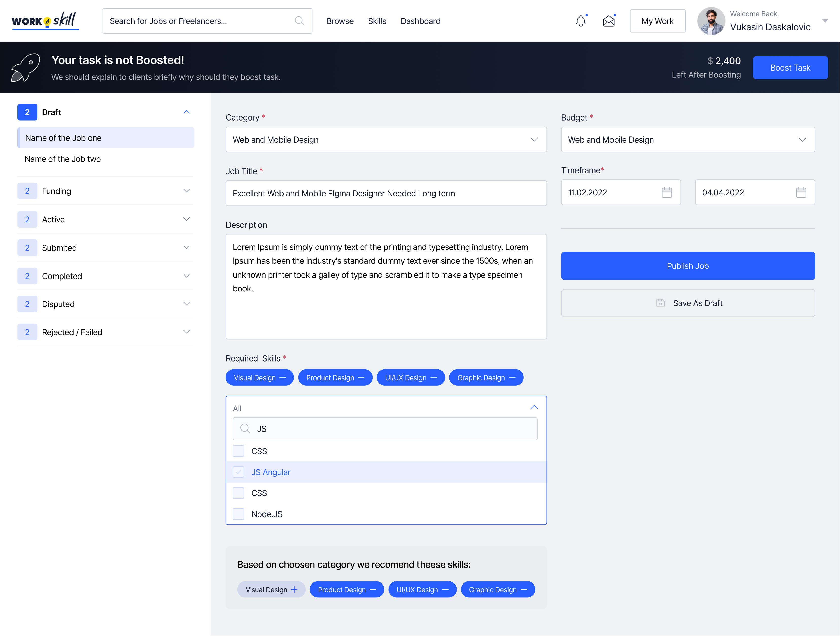Click the Publish Job button

(688, 266)
